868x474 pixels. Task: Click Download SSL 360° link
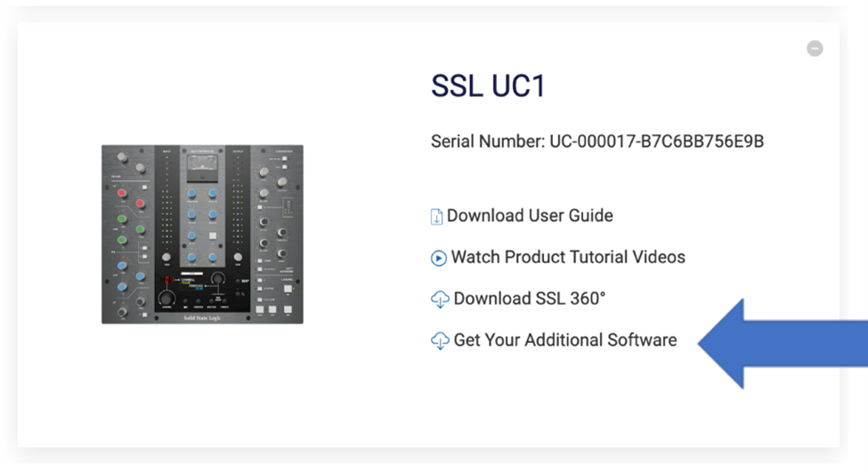[529, 298]
